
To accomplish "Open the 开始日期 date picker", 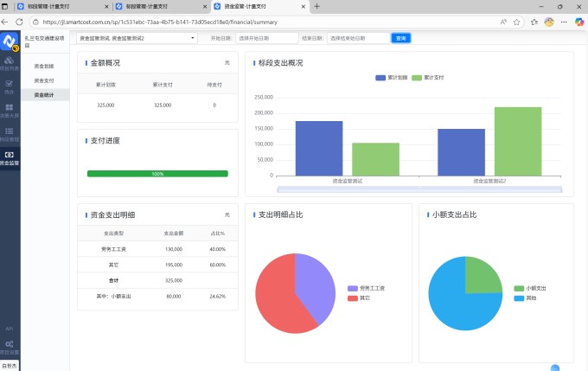I will coord(264,38).
